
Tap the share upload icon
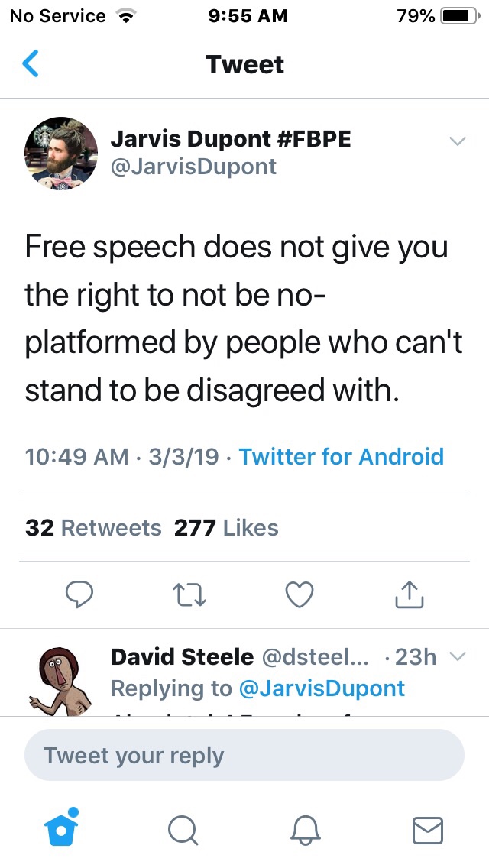tap(409, 594)
